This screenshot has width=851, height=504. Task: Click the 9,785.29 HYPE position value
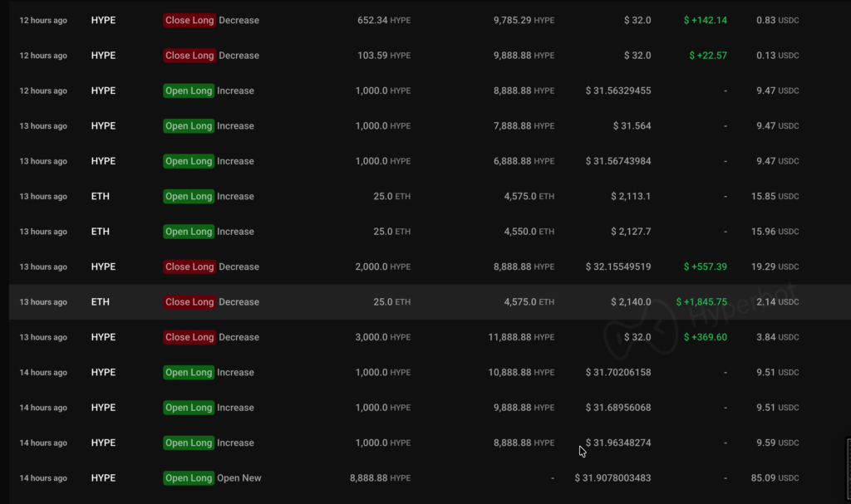[x=524, y=20]
